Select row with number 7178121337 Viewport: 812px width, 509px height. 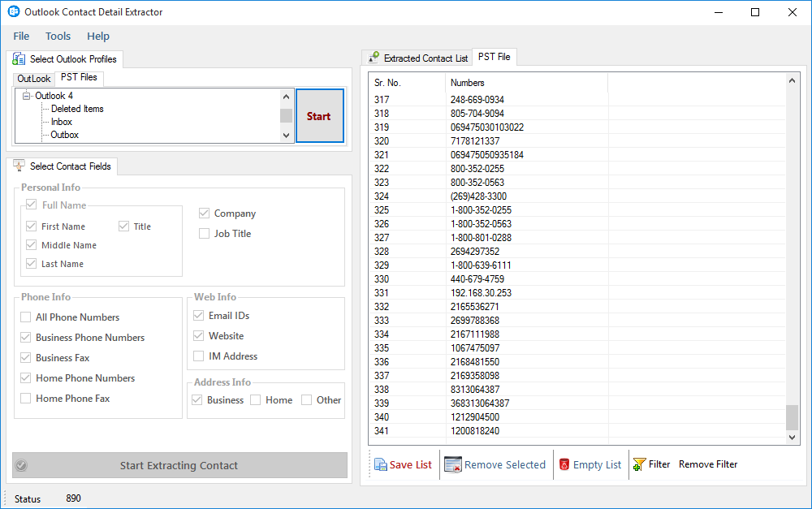click(577, 140)
